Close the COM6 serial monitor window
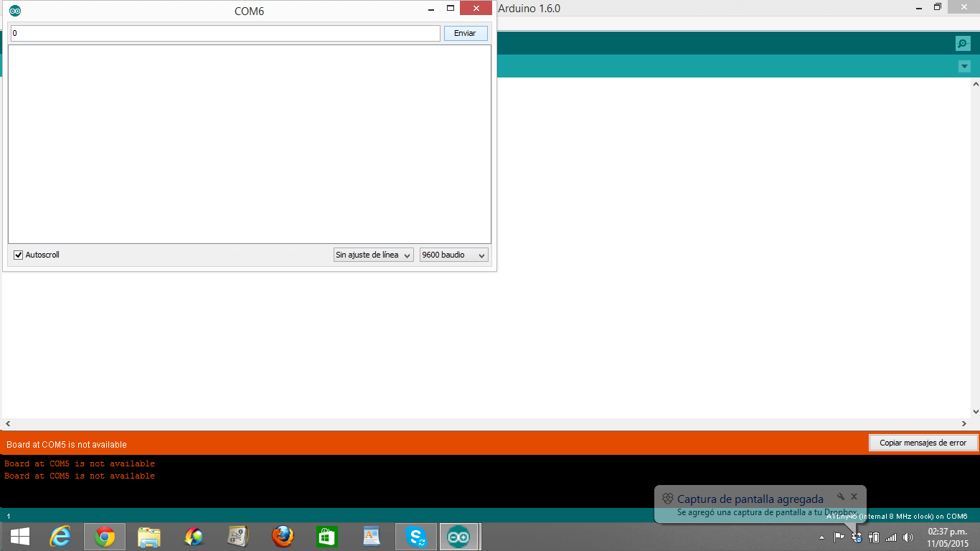 pyautogui.click(x=476, y=9)
